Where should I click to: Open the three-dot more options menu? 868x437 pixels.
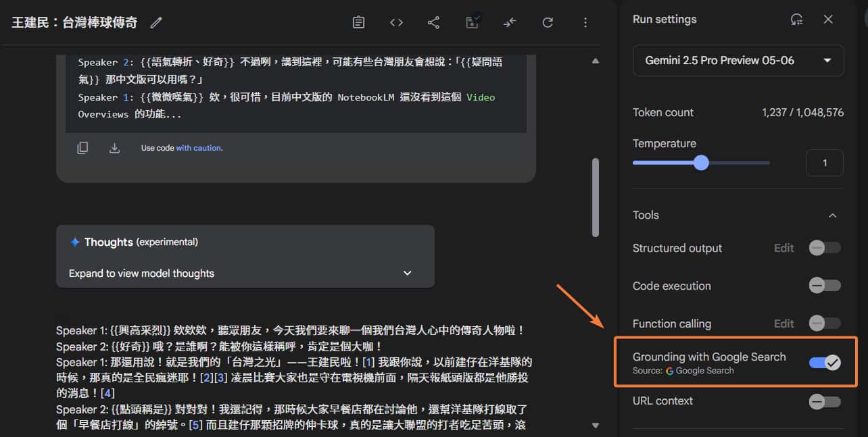pyautogui.click(x=585, y=22)
